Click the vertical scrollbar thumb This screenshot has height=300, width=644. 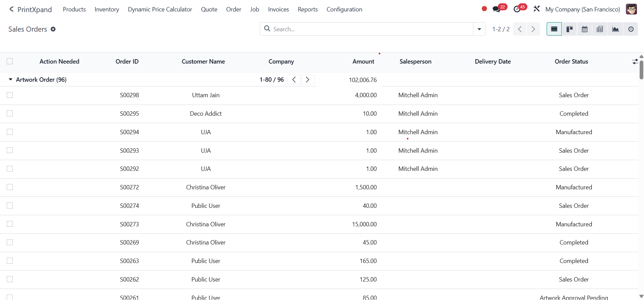click(641, 70)
